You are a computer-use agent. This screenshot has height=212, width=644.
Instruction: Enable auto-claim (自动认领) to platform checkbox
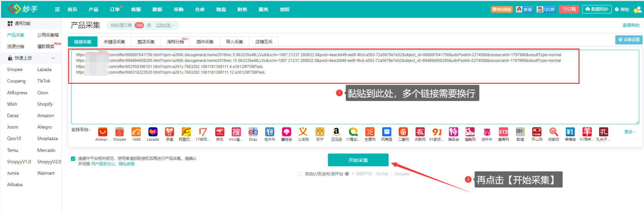point(300,174)
